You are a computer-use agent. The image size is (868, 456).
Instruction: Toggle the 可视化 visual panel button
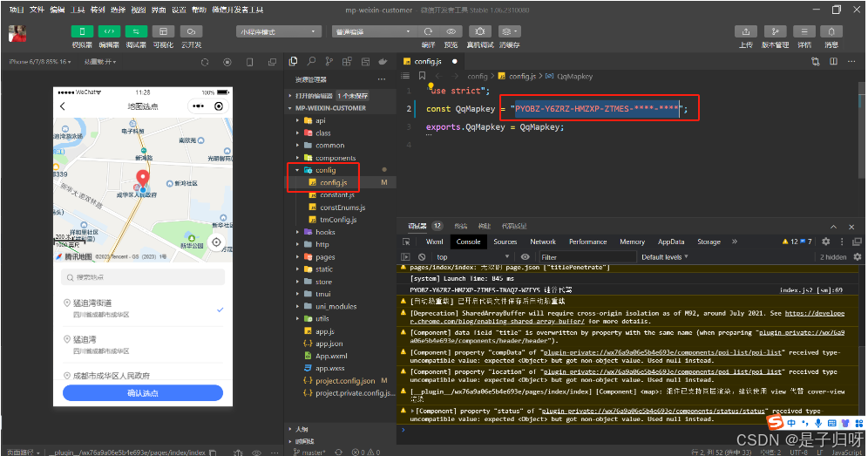[x=163, y=31]
